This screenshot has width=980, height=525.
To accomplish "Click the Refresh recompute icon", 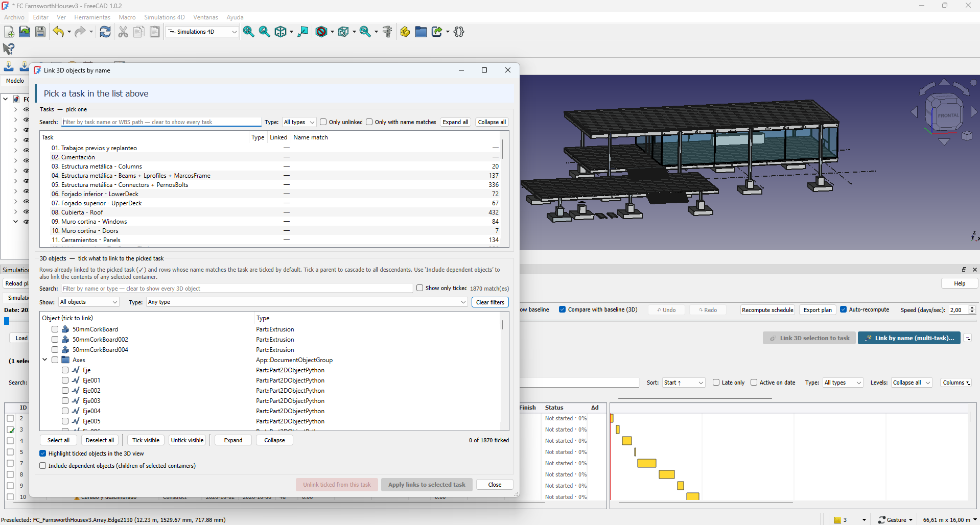I will (x=105, y=32).
